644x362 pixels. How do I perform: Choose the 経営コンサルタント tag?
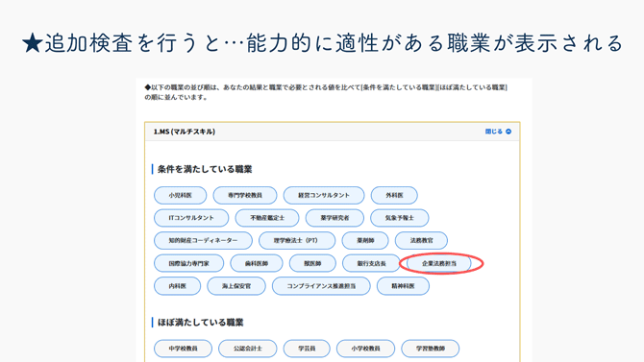324,195
